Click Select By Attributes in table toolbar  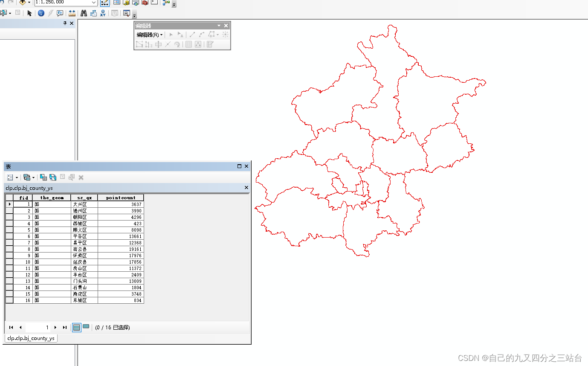pos(43,177)
